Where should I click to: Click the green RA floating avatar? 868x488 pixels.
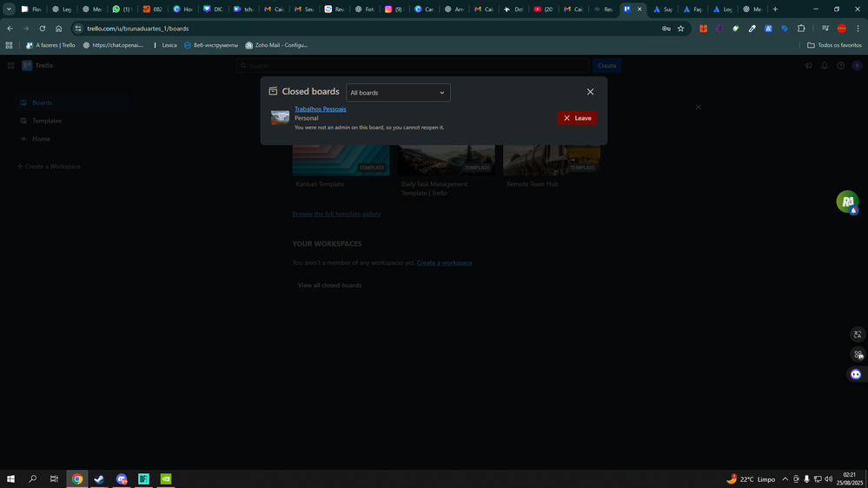[x=847, y=201]
